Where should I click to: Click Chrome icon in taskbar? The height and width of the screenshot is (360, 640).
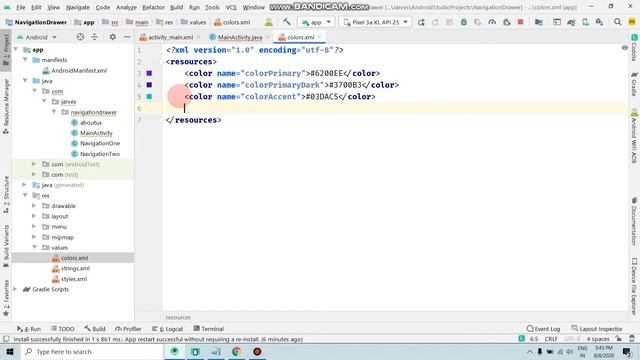coord(236,351)
